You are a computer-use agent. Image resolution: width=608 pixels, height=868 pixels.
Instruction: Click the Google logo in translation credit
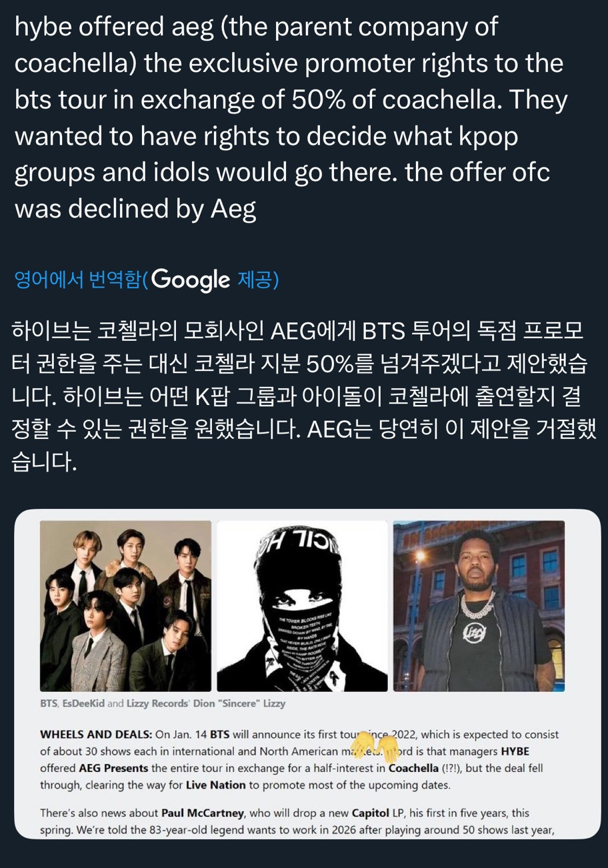(x=191, y=280)
